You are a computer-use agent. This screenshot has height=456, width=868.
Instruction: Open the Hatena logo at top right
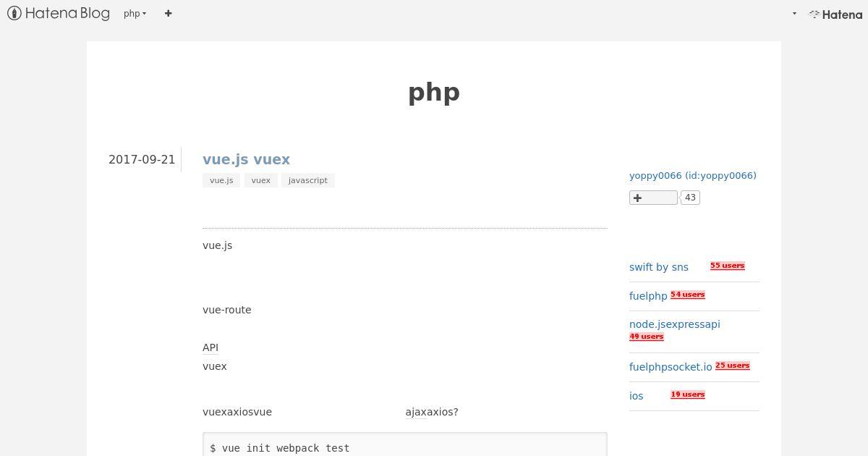(x=835, y=14)
